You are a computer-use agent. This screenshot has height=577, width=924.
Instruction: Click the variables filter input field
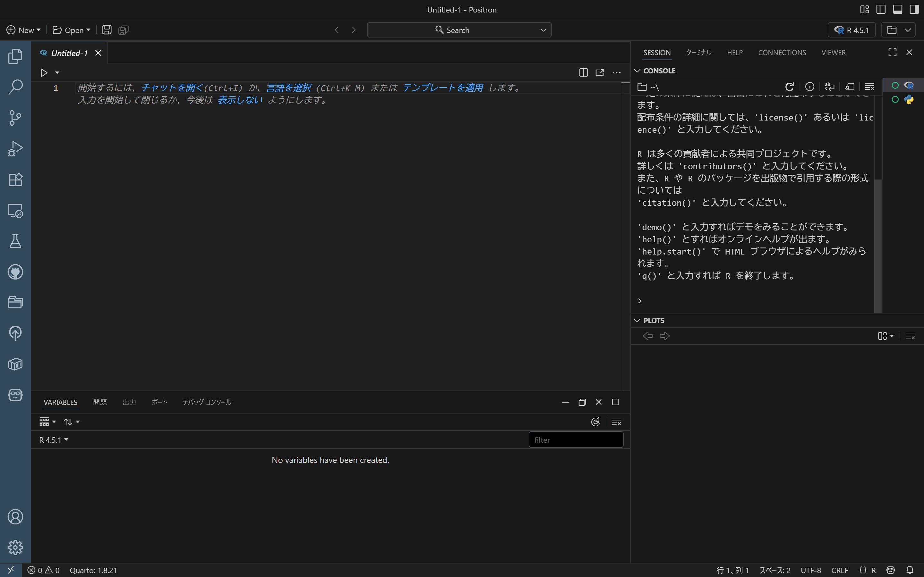point(575,439)
